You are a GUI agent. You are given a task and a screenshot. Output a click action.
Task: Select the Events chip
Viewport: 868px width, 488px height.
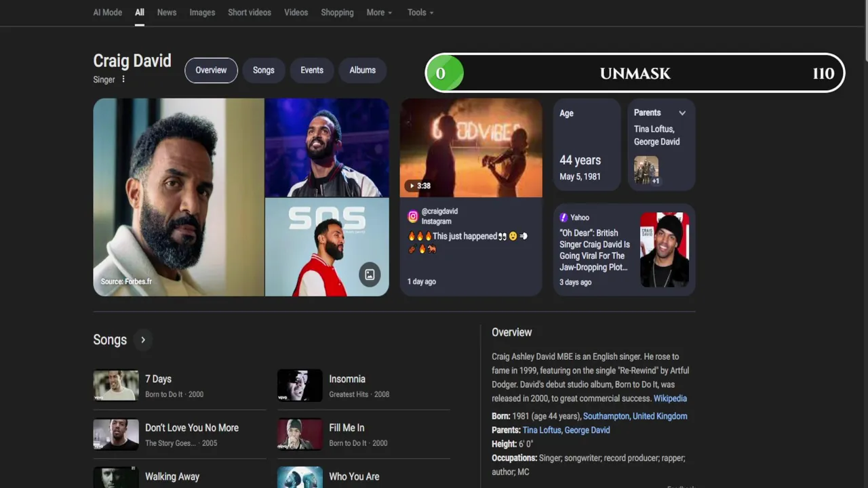[x=312, y=70]
